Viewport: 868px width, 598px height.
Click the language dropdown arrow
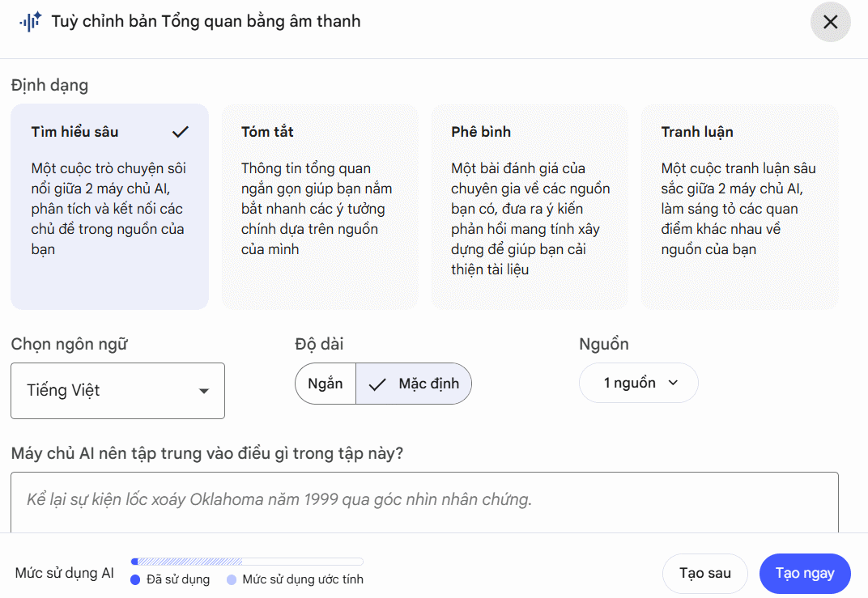pyautogui.click(x=204, y=391)
